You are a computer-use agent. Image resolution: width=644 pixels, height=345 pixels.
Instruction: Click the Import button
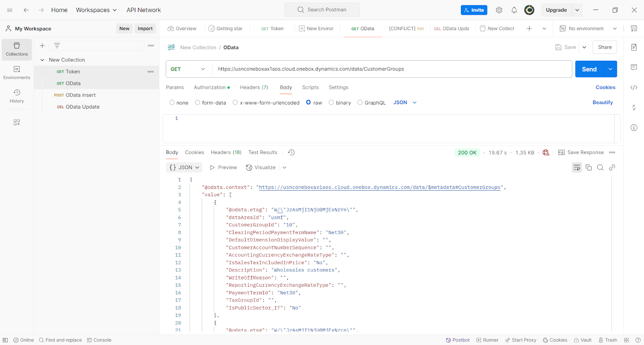[145, 29]
